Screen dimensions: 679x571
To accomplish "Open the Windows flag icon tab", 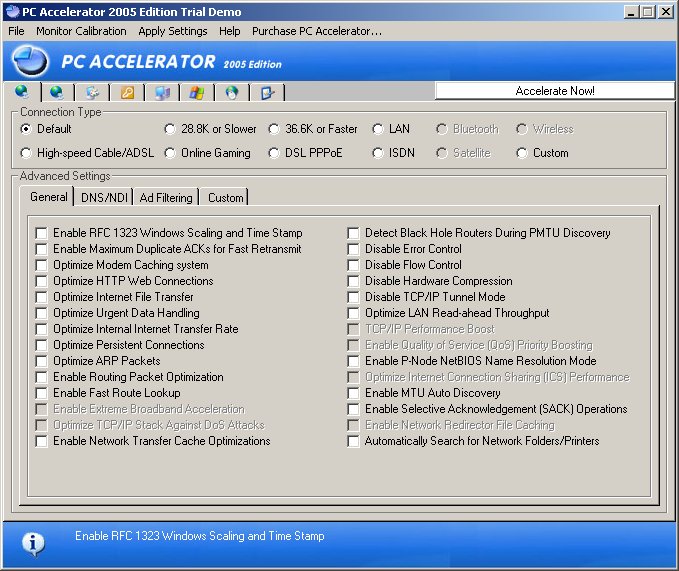I will pyautogui.click(x=196, y=92).
